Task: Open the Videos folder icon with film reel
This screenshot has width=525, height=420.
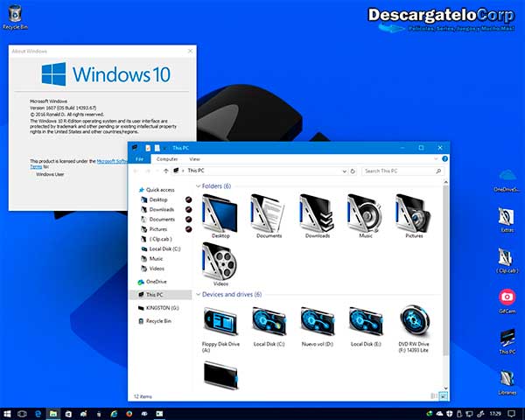Action: click(x=220, y=262)
